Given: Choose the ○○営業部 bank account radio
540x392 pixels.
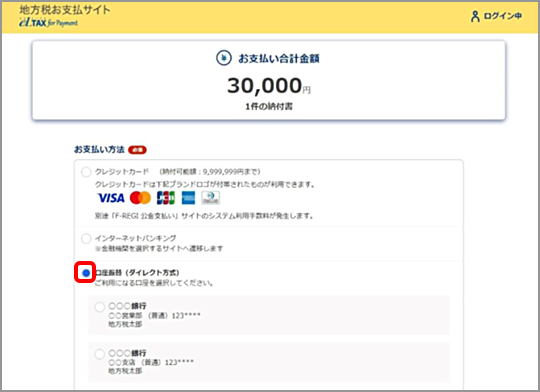Looking at the screenshot, I should tap(100, 307).
